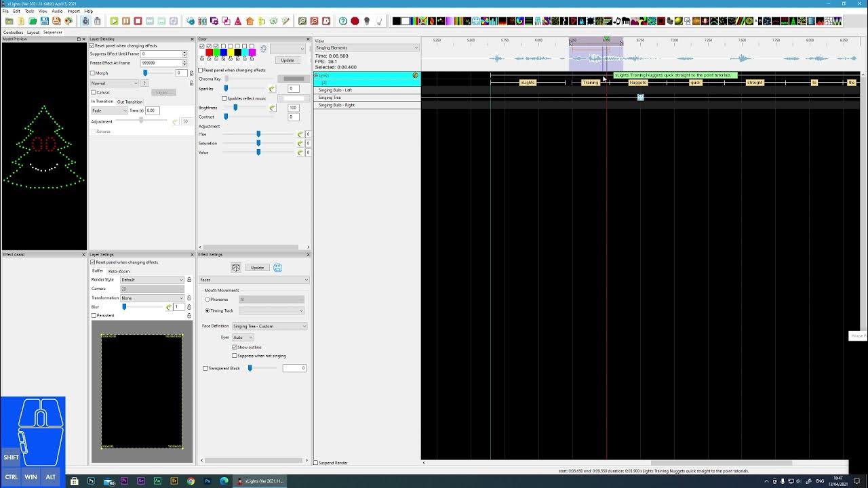The image size is (868, 488).
Task: Click the Nuggets timing mark in the timeline
Action: pos(637,83)
